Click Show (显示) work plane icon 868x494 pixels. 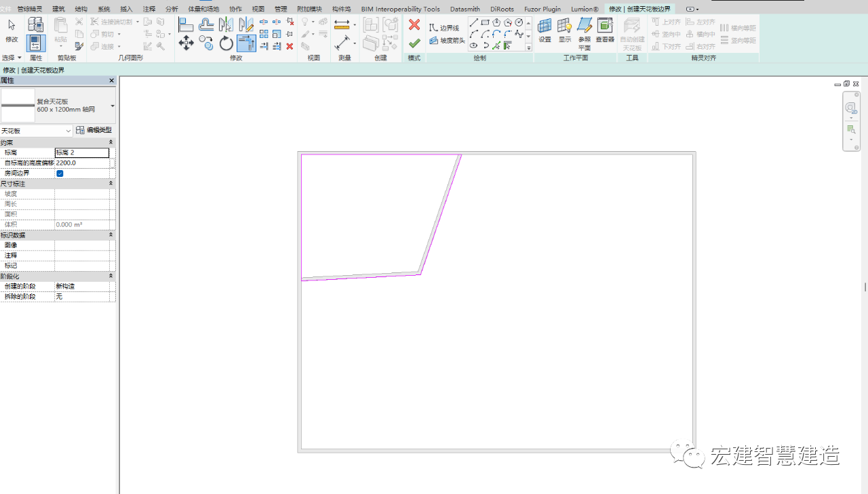pos(565,31)
